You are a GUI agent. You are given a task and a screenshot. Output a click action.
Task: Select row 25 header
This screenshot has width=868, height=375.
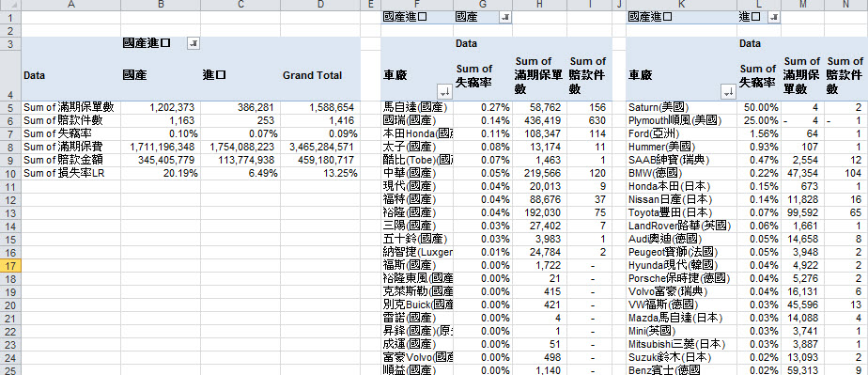coord(10,369)
